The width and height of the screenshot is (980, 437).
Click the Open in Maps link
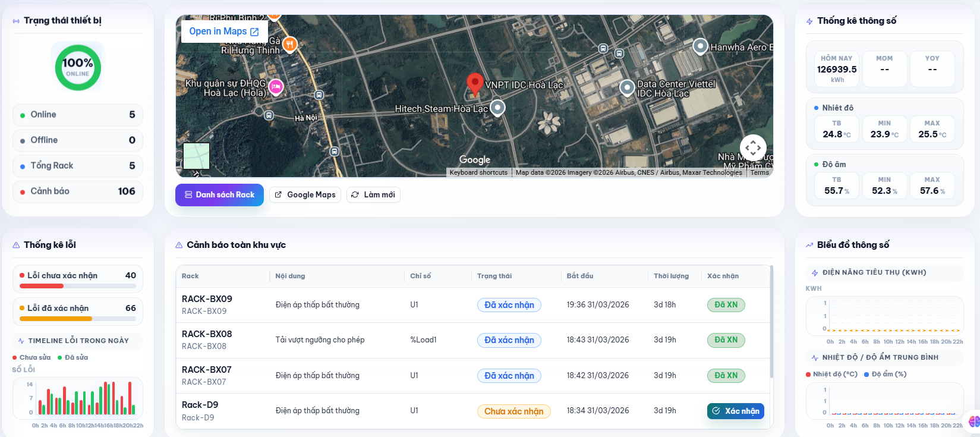click(x=223, y=32)
